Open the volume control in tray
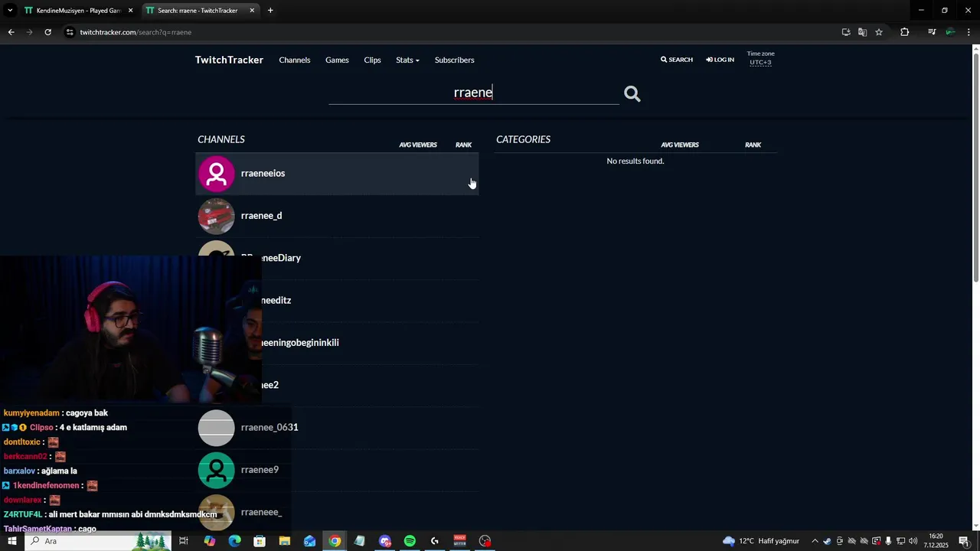This screenshot has width=980, height=551. pos(913,541)
